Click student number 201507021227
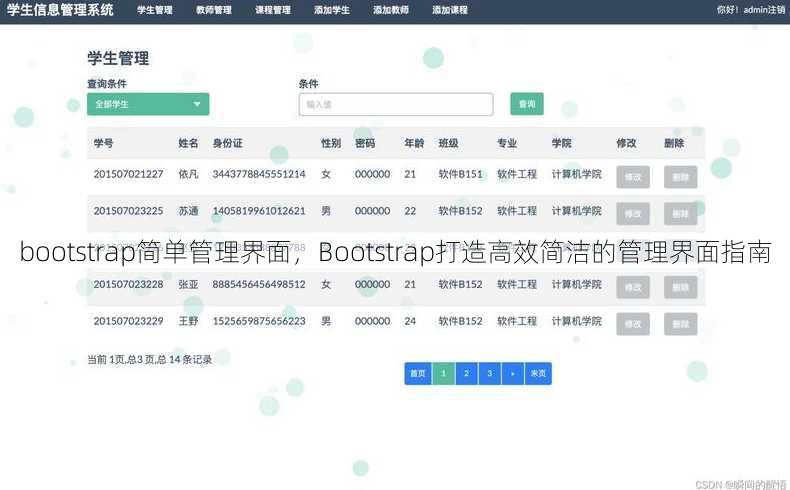 point(128,174)
